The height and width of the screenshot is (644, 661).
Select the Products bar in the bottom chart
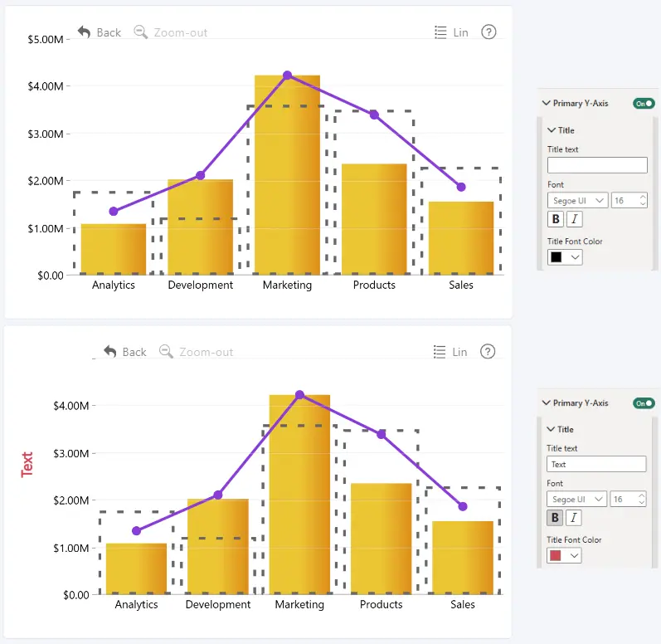pyautogui.click(x=381, y=539)
